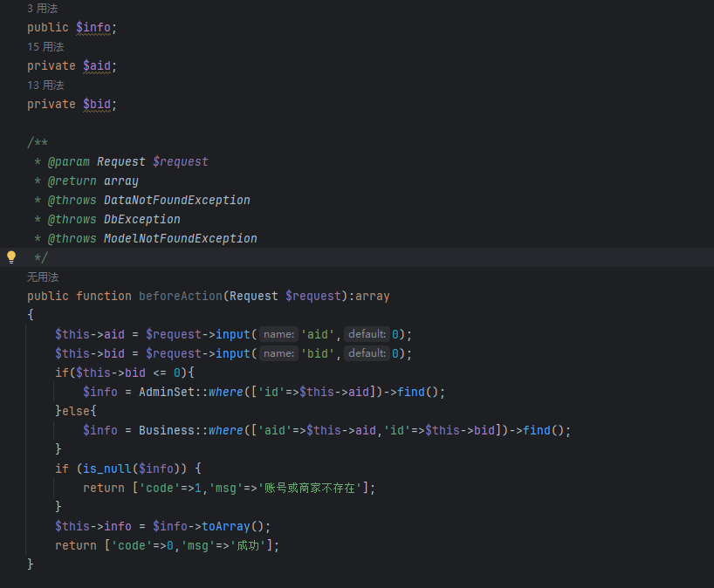The image size is (714, 588).
Task: Click the 'default:' inlay hint on the bid line
Action: pos(367,353)
